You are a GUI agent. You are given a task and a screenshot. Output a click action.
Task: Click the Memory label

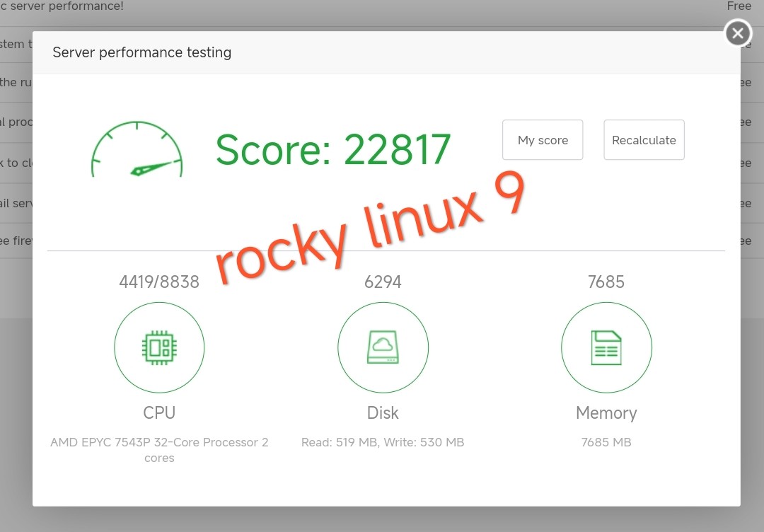[x=606, y=413]
